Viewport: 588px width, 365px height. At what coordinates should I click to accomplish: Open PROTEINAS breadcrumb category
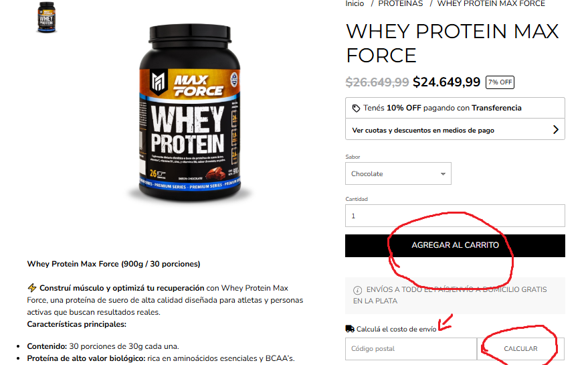(400, 4)
